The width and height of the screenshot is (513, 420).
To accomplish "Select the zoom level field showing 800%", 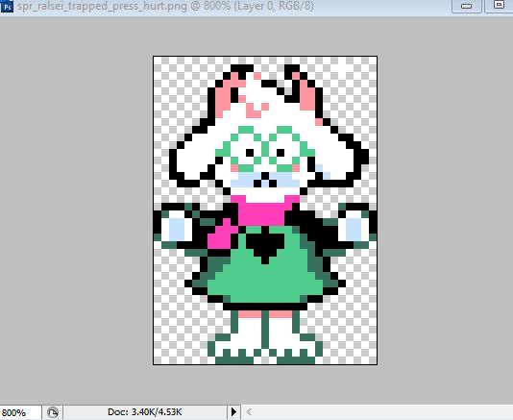I will [x=20, y=412].
